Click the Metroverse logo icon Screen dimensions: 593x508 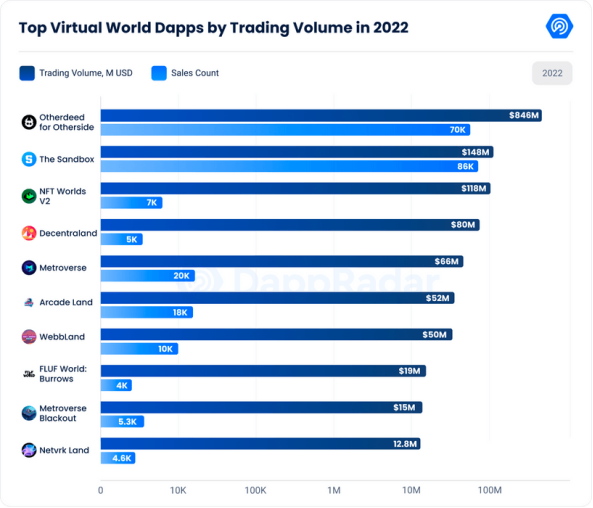(29, 268)
